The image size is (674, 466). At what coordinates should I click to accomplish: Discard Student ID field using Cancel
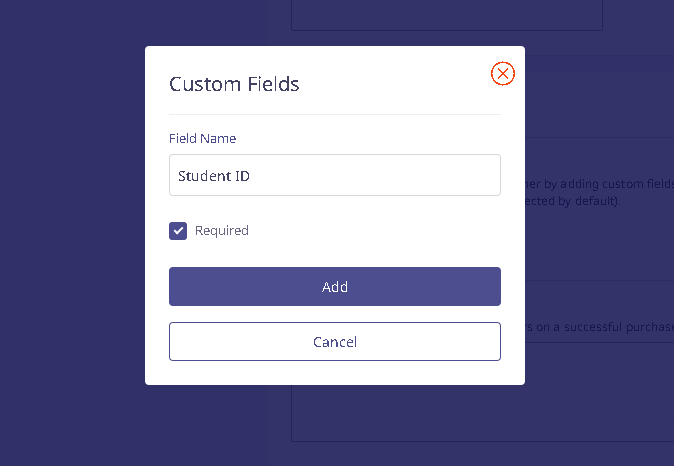click(335, 342)
